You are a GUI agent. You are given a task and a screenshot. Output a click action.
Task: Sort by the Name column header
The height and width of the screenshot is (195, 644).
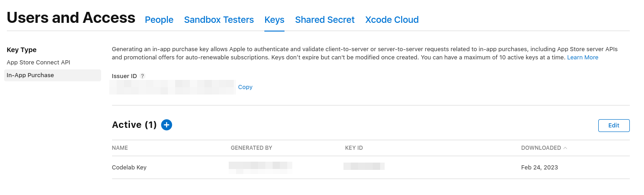(120, 148)
